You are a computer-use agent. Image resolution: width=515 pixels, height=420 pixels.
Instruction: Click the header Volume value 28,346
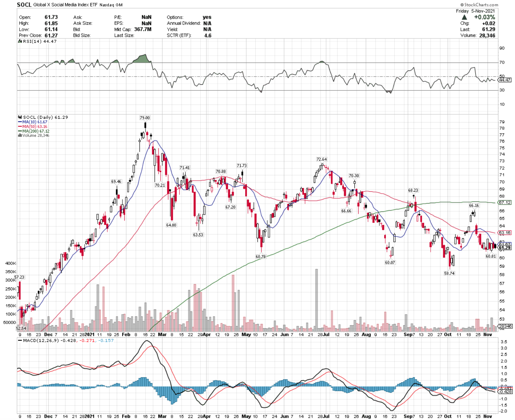(x=487, y=35)
